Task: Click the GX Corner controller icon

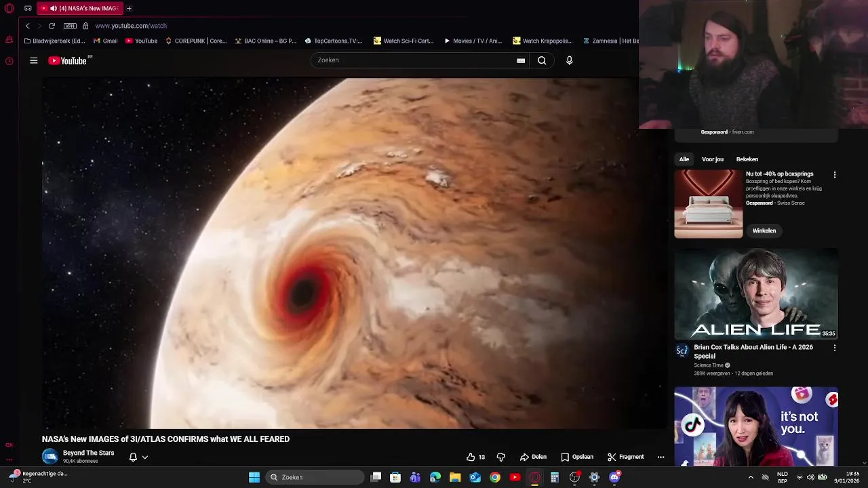Action: coord(28,8)
